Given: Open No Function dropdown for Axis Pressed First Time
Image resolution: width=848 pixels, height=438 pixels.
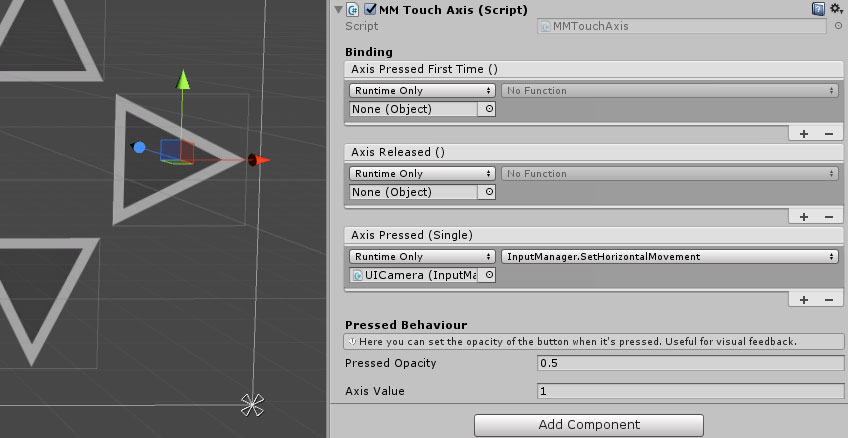Looking at the screenshot, I should pyautogui.click(x=669, y=91).
